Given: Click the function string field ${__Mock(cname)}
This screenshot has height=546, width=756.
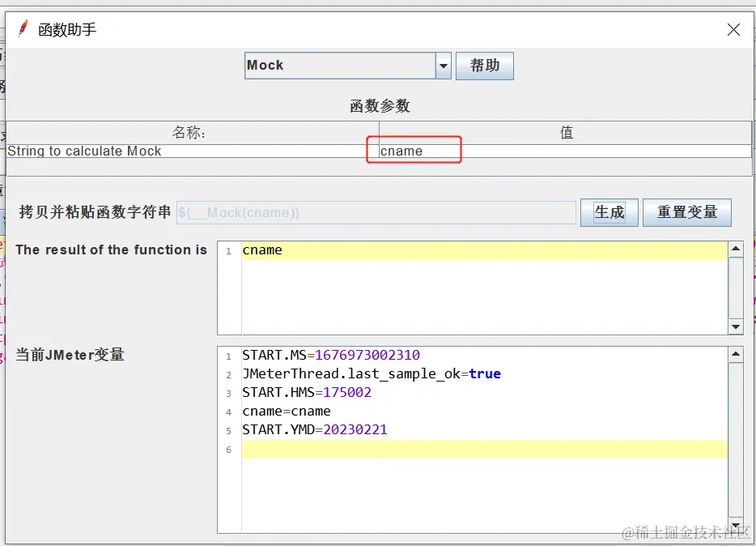Looking at the screenshot, I should [376, 213].
